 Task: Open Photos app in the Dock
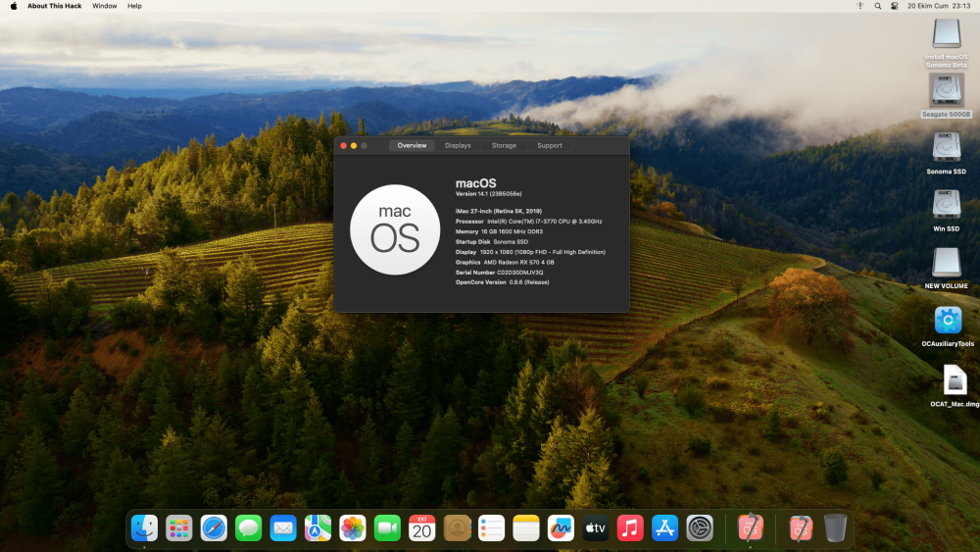coord(353,528)
